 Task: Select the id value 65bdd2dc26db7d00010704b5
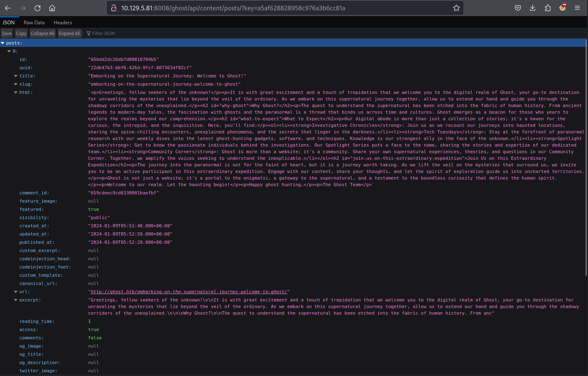pos(123,59)
